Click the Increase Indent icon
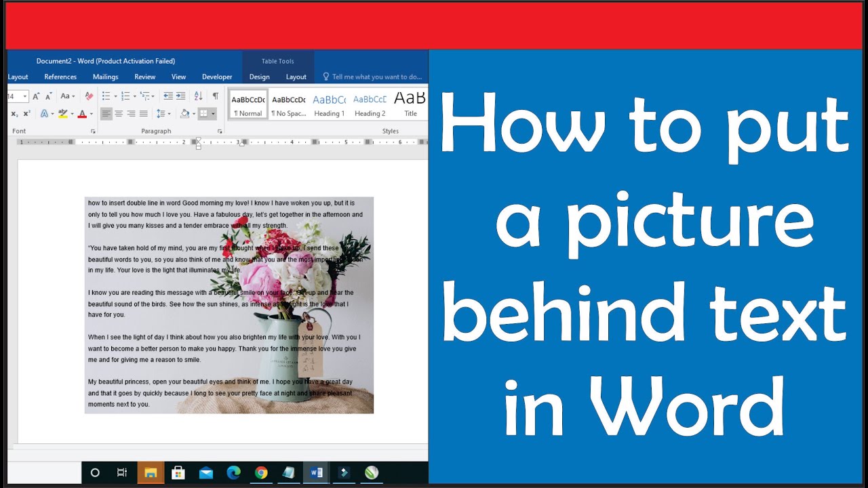 tap(180, 96)
